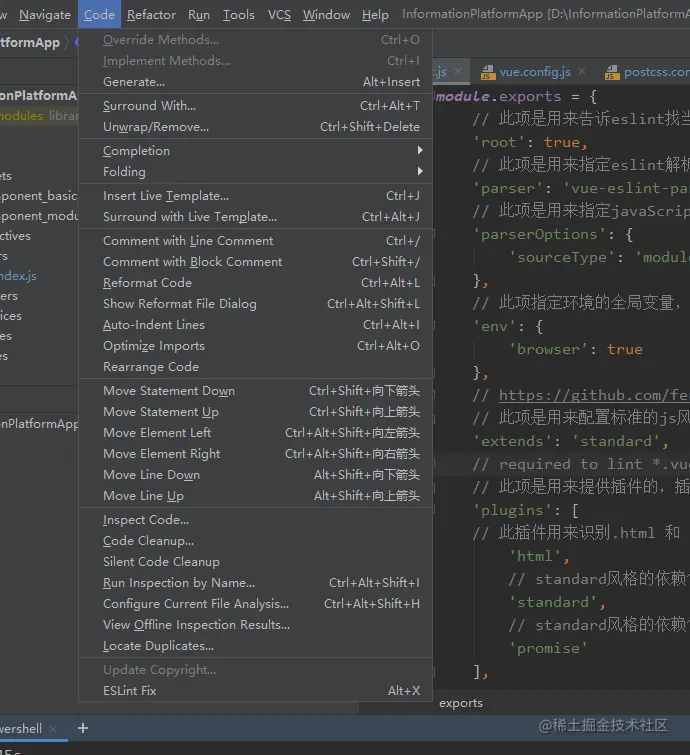Select Move Statement Down
The height and width of the screenshot is (755, 690).
255,391
